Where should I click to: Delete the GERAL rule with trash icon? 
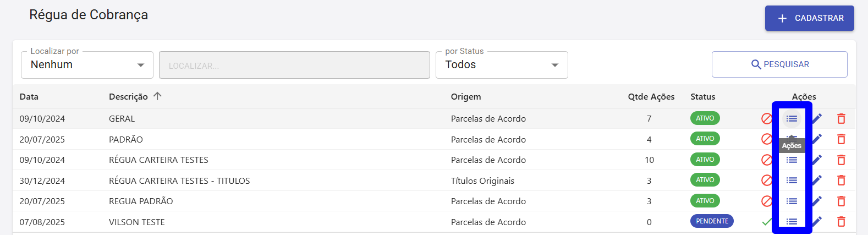(x=841, y=118)
